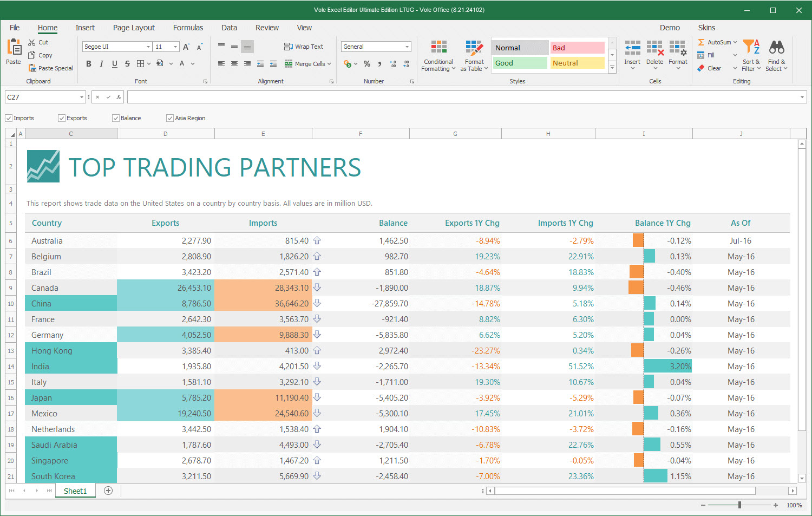The height and width of the screenshot is (516, 812).
Task: Toggle Wrap Text
Action: pos(304,47)
